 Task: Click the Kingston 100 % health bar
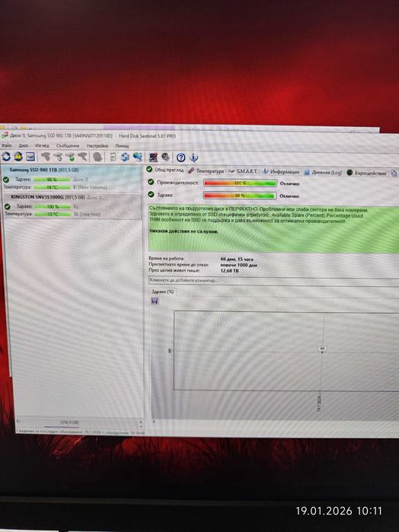pos(53,206)
